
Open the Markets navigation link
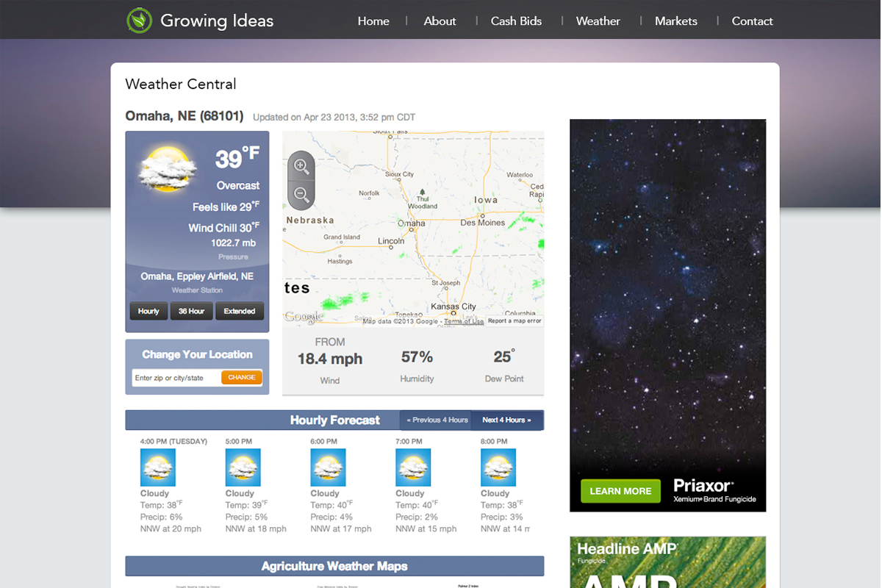(x=675, y=21)
